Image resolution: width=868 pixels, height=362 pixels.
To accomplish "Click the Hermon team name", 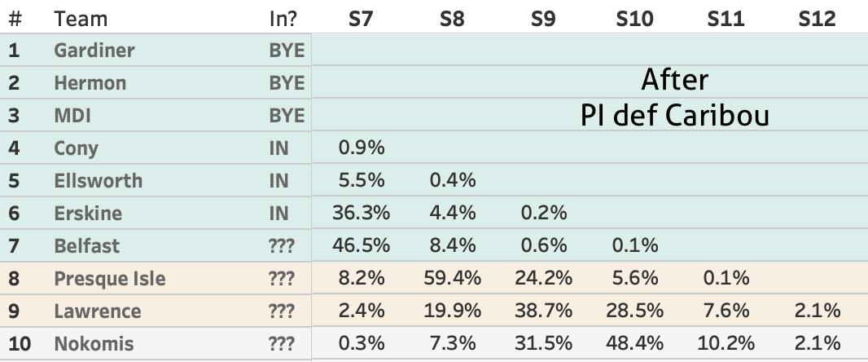I will (x=88, y=83).
